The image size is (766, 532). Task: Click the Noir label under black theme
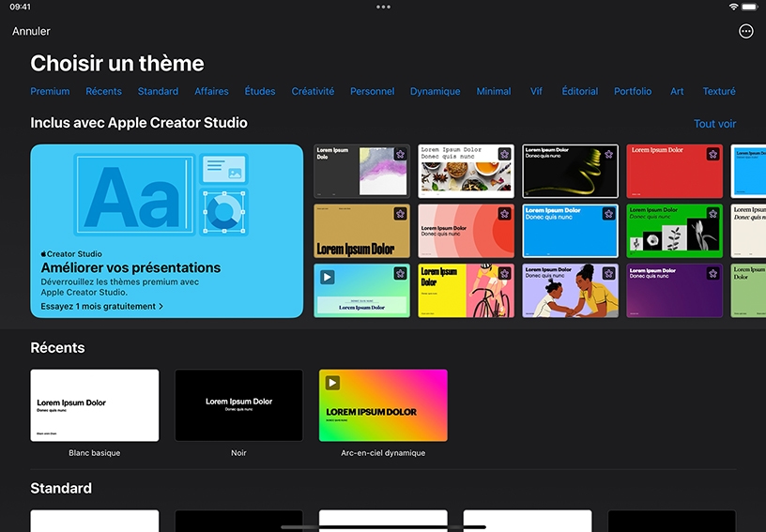[238, 453]
